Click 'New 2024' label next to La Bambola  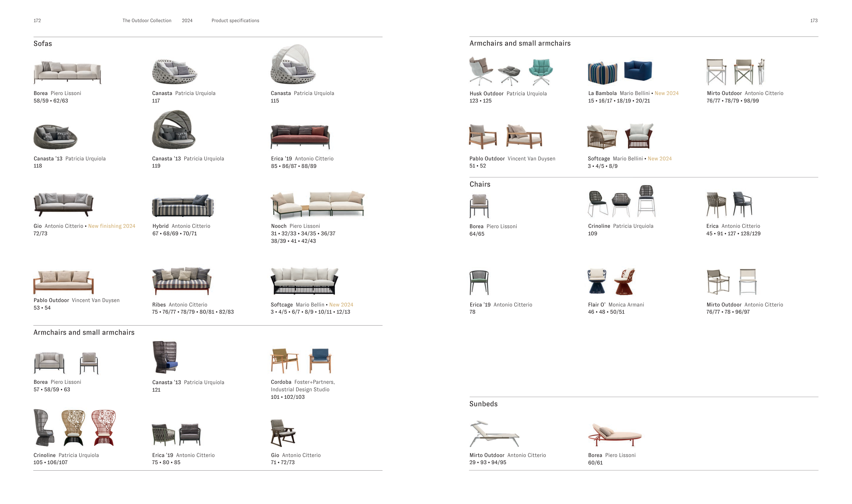(666, 93)
